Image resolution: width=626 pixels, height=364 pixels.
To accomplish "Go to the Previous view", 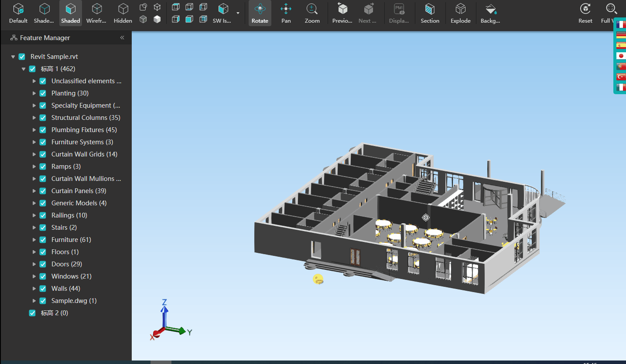I will tap(342, 13).
